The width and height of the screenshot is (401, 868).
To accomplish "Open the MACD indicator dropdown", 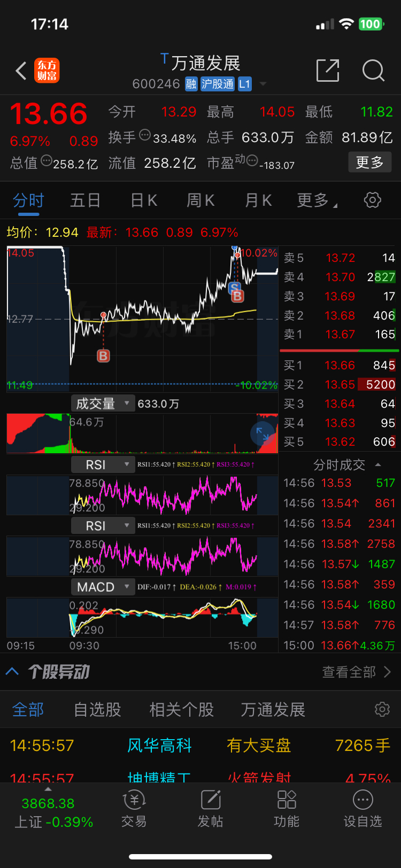I will click(x=102, y=587).
